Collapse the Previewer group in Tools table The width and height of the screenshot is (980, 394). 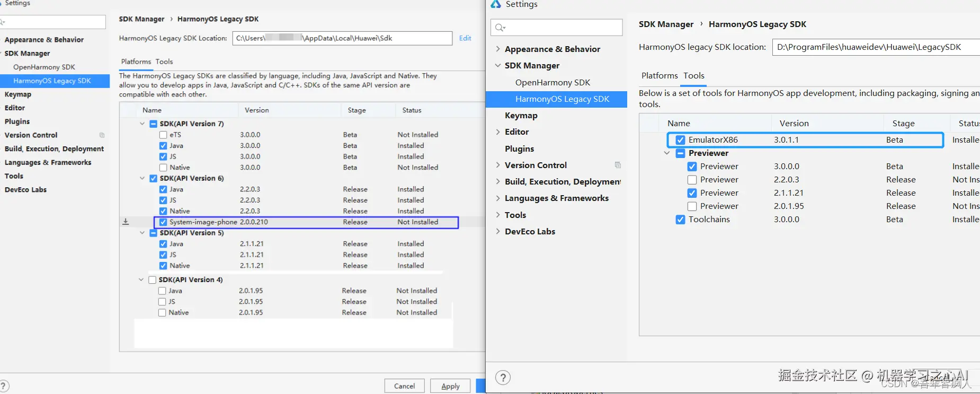tap(667, 153)
